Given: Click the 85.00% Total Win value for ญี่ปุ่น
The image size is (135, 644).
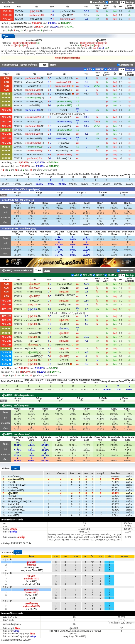Looking at the screenshot, I should (6, 389).
